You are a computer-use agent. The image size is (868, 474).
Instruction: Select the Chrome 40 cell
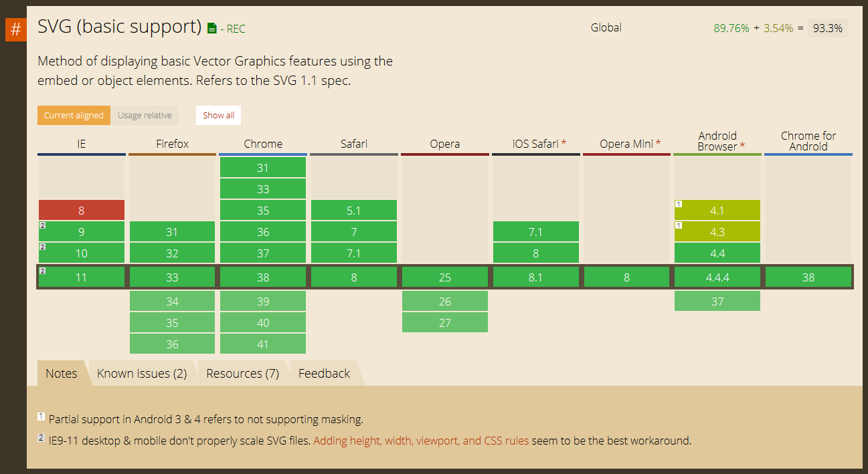263,322
